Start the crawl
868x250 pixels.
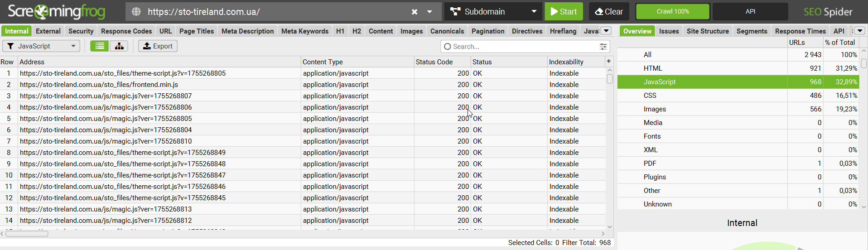(x=564, y=12)
